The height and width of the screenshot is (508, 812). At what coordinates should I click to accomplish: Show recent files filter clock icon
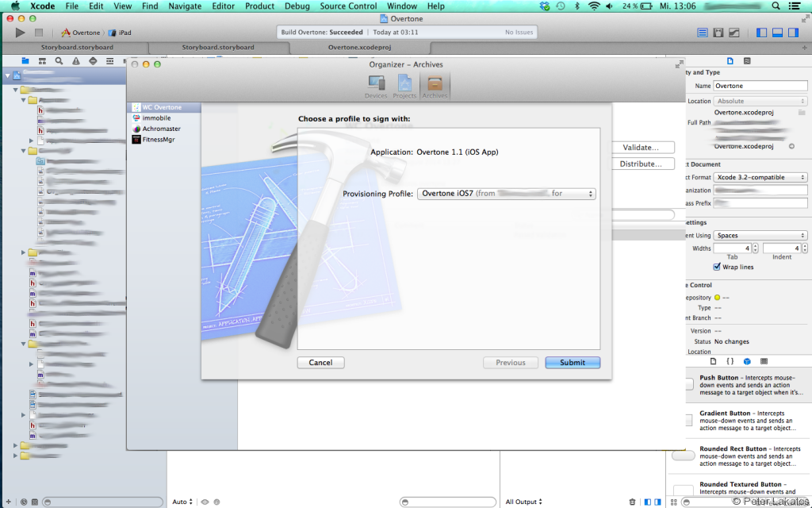tap(24, 502)
